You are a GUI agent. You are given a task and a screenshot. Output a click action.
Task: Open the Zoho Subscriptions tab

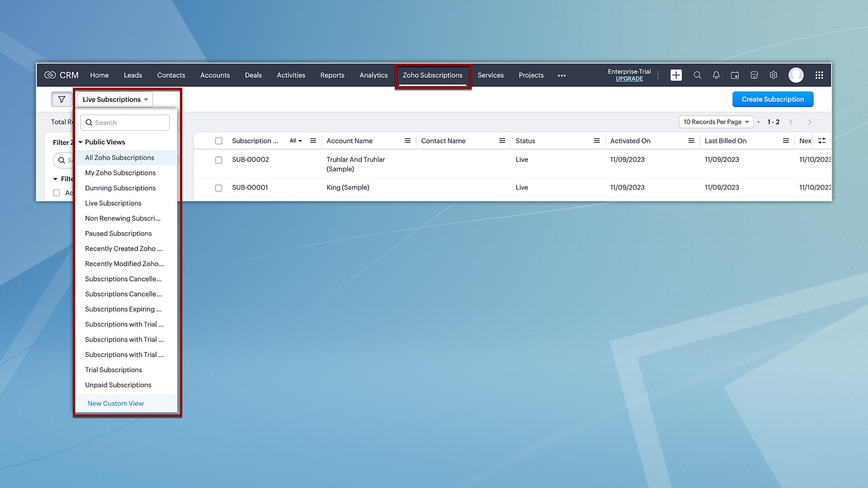[x=432, y=75]
